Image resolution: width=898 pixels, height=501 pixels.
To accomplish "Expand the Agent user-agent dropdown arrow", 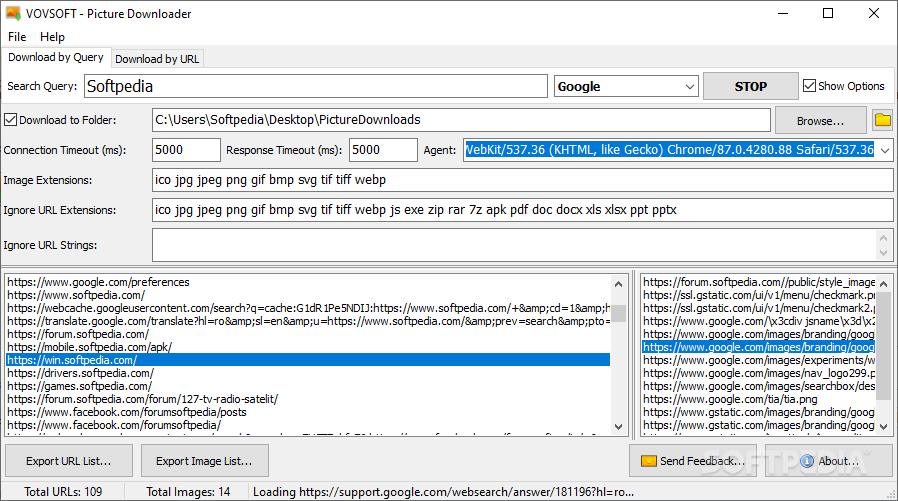I will pyautogui.click(x=885, y=150).
